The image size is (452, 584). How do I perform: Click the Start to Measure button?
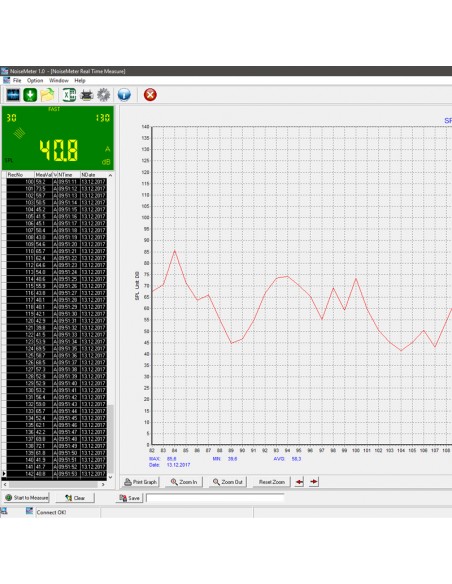[26, 498]
